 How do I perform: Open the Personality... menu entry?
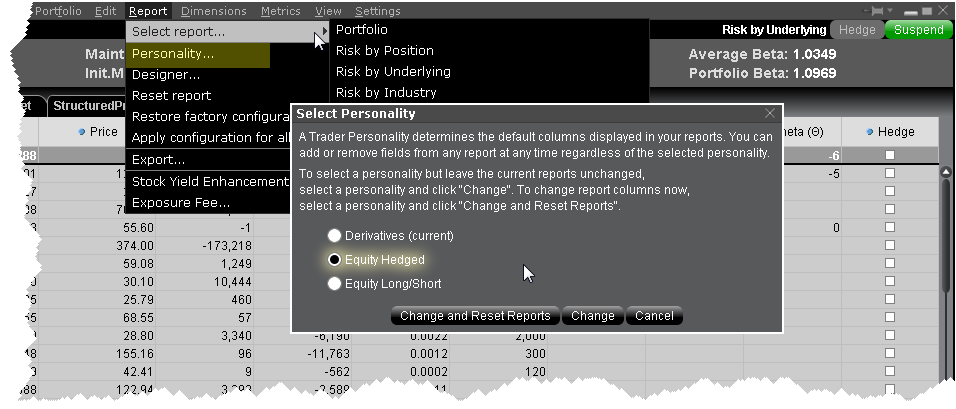click(x=173, y=53)
